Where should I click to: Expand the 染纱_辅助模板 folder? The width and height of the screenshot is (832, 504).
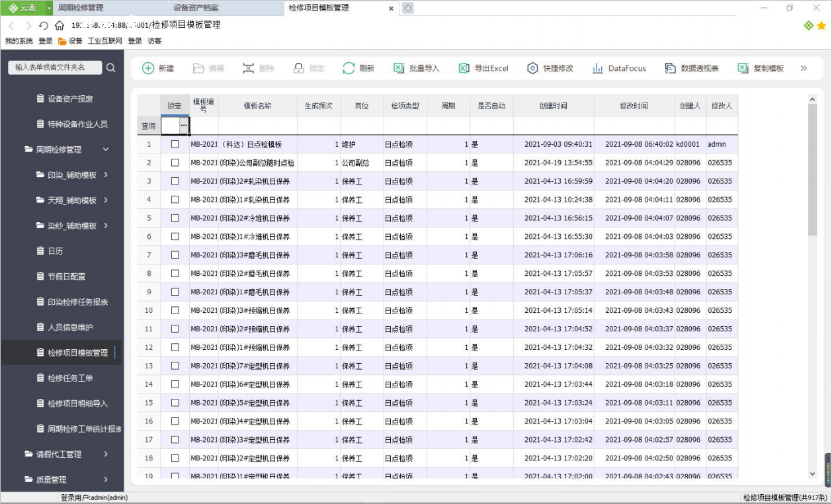(106, 226)
